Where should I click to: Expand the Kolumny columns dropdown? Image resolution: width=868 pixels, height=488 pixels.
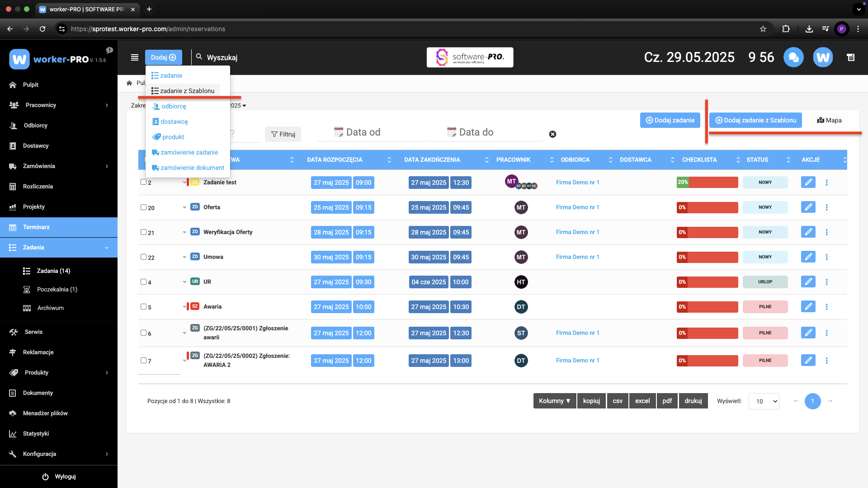pos(554,401)
